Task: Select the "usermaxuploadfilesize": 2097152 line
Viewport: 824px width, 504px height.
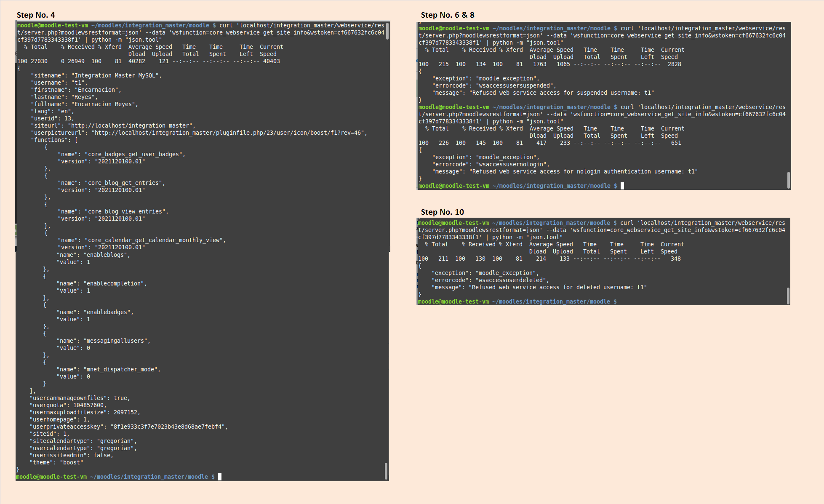Action: click(x=85, y=413)
